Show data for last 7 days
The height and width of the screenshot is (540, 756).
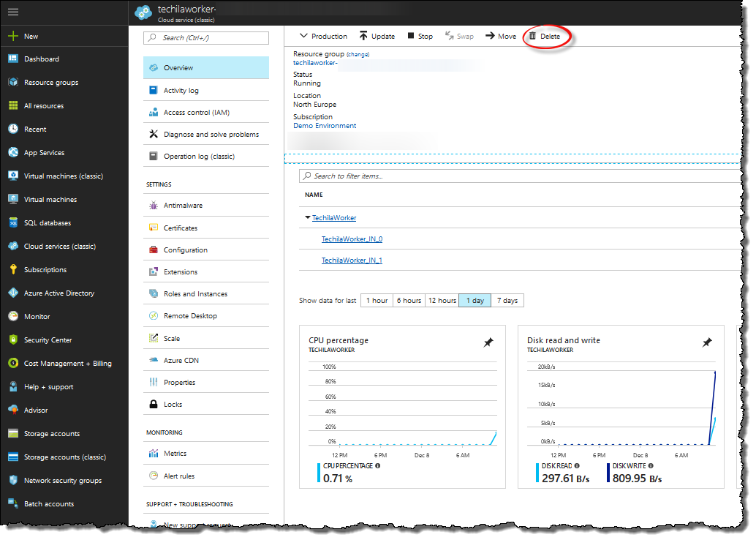(x=507, y=300)
